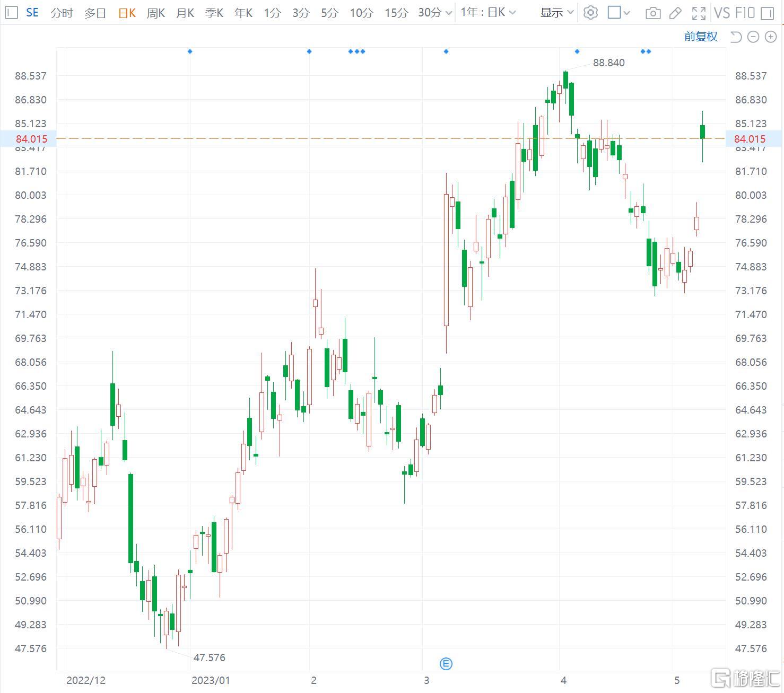
Task: Click the earnings E marker icon
Action: click(x=446, y=663)
